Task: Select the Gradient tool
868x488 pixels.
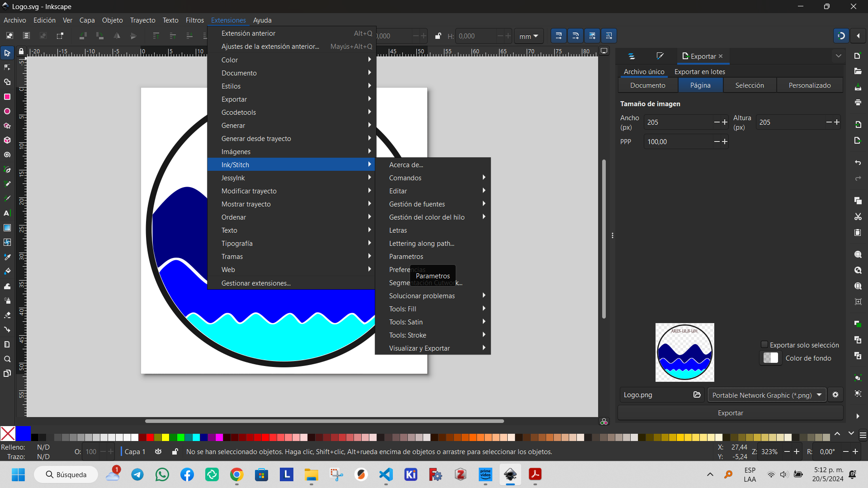Action: 7,228
